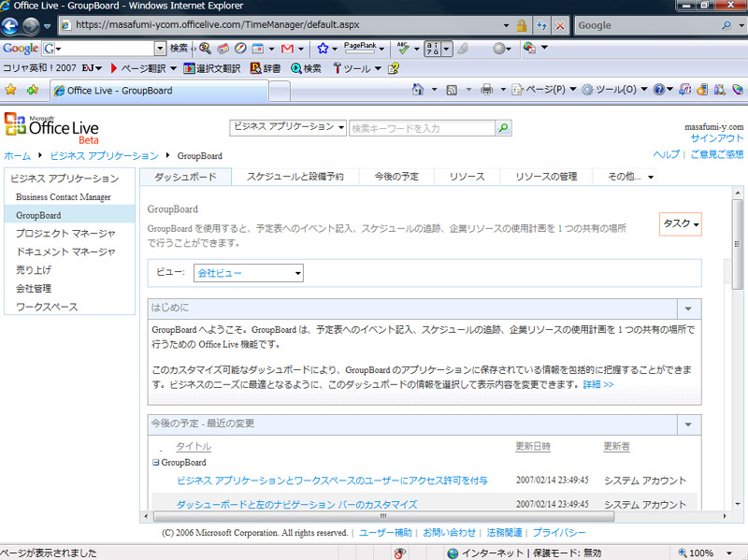The height and width of the screenshot is (560, 748).
Task: Click the プライバシー footer link
Action: (558, 532)
